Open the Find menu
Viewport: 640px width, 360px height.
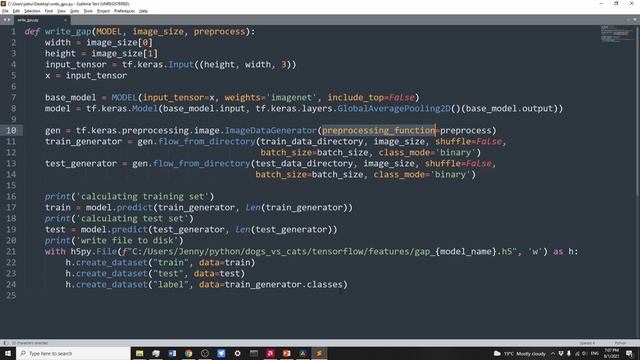point(49,11)
